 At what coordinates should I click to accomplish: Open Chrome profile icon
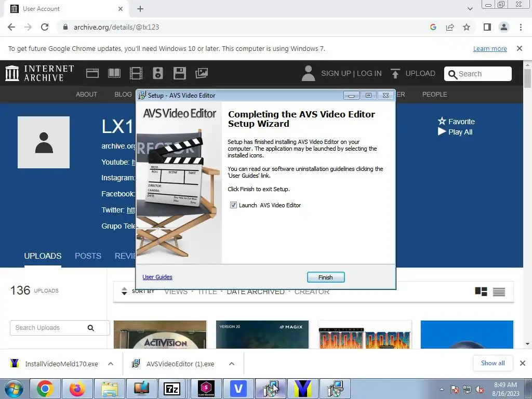504,27
